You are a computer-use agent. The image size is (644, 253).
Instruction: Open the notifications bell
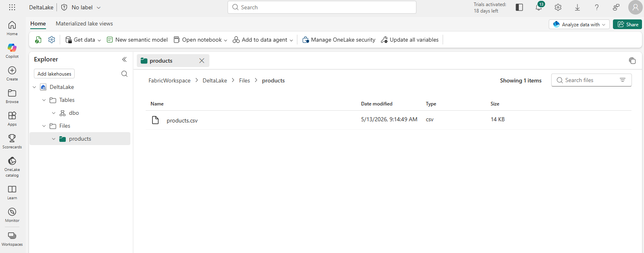coord(539,7)
